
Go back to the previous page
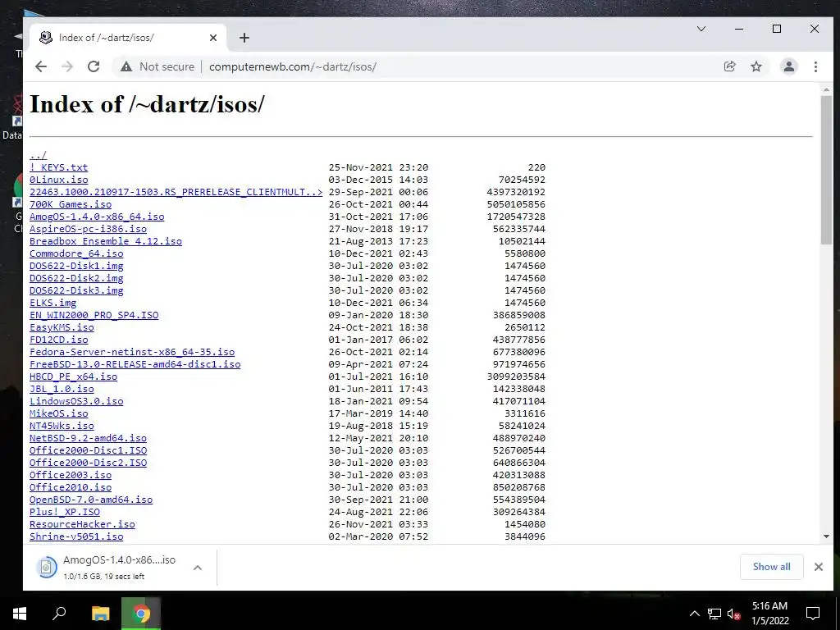pyautogui.click(x=41, y=66)
